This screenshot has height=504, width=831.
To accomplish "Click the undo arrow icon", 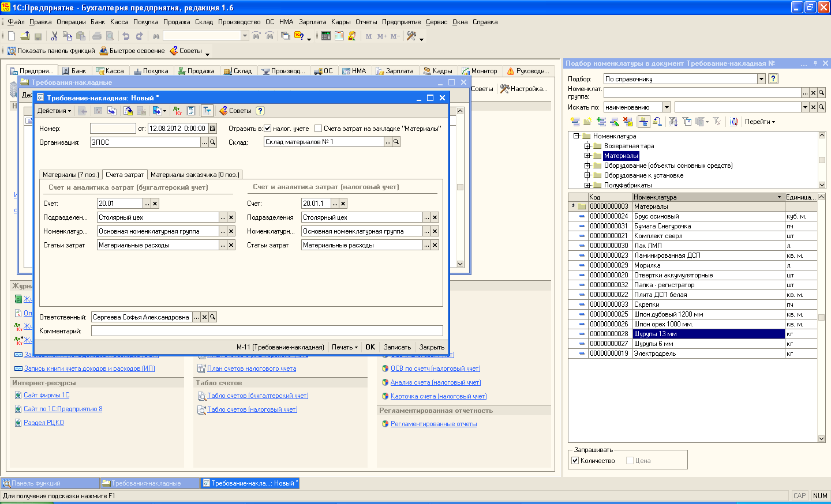I will 126,36.
